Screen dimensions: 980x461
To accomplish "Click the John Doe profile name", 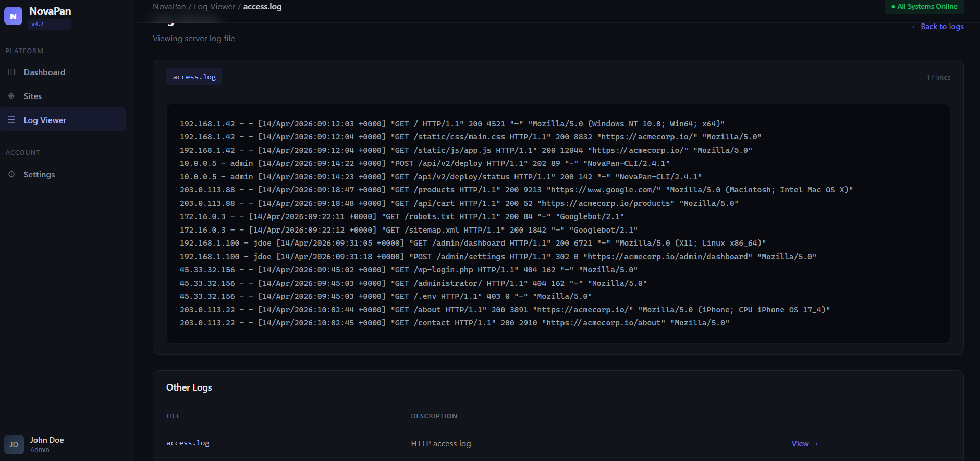I will 47,440.
